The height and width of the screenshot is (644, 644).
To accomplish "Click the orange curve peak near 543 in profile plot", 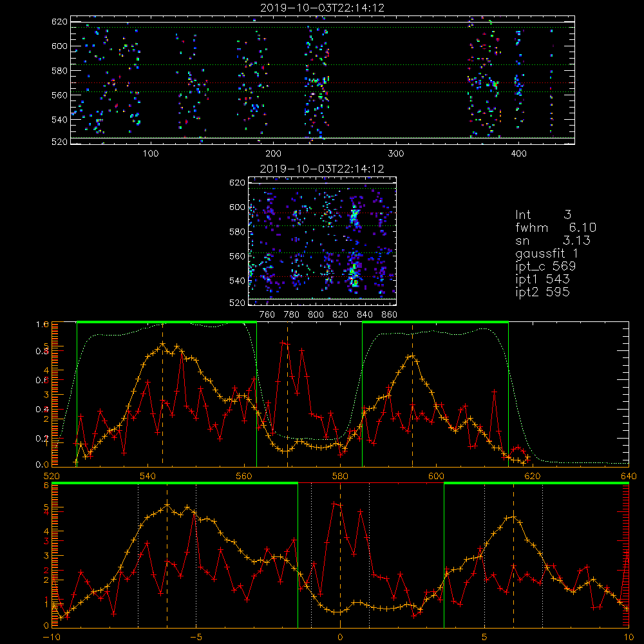I will 163,343.
